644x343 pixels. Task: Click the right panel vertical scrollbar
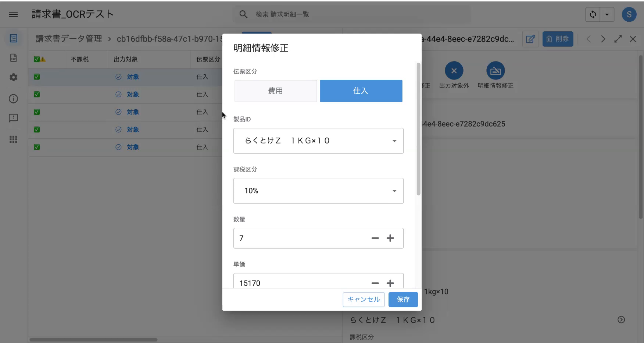click(x=641, y=136)
